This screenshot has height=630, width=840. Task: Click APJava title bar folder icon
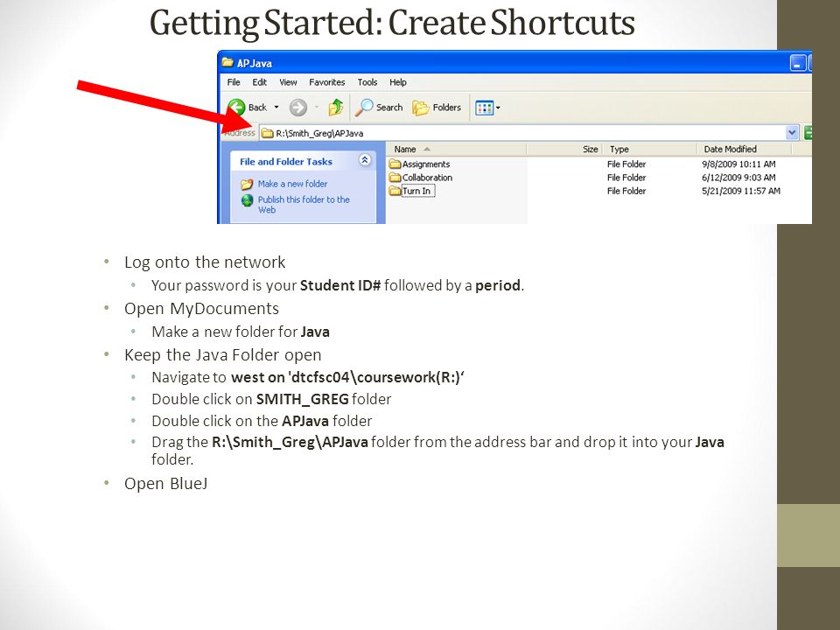(227, 63)
